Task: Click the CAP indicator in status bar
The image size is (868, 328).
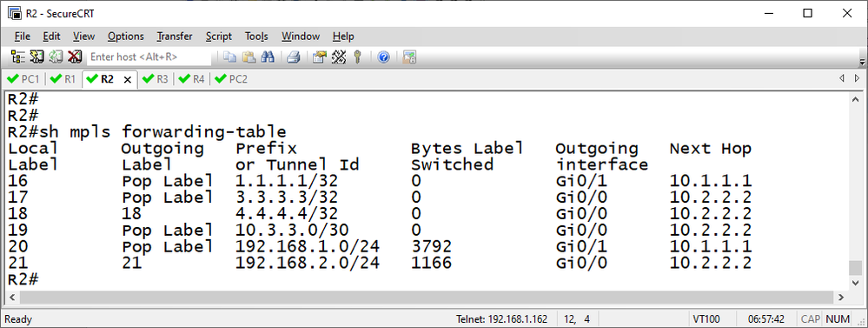Action: 810,319
